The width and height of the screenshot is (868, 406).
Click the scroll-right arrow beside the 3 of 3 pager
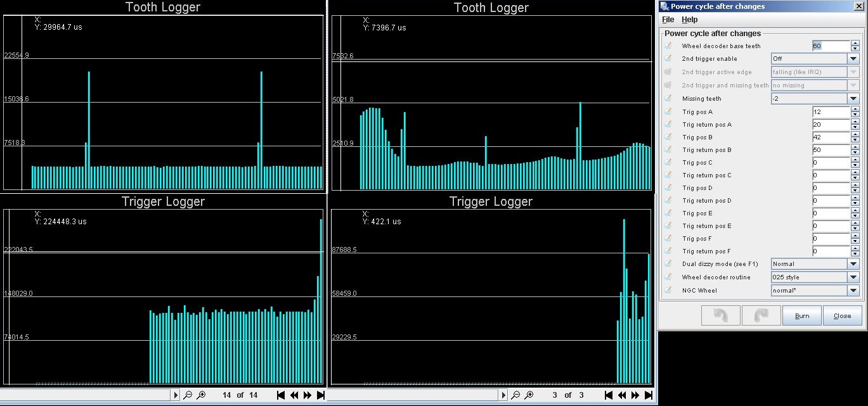click(503, 395)
